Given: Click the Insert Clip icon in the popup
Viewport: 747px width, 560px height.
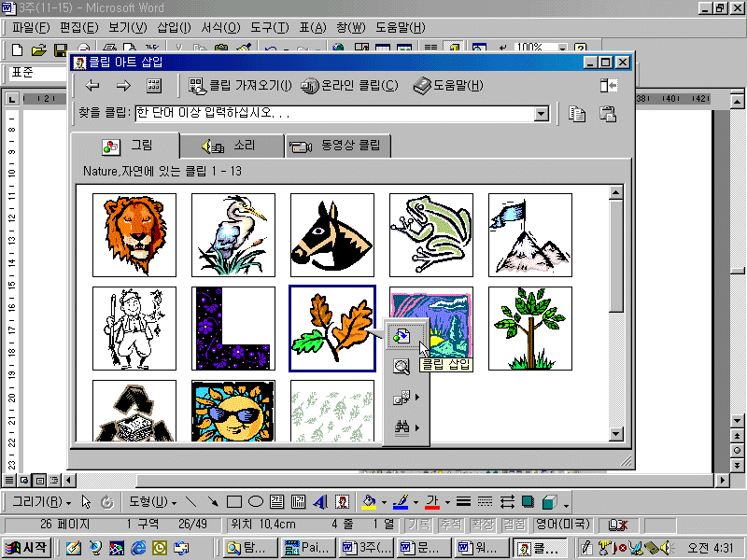Looking at the screenshot, I should [x=402, y=336].
